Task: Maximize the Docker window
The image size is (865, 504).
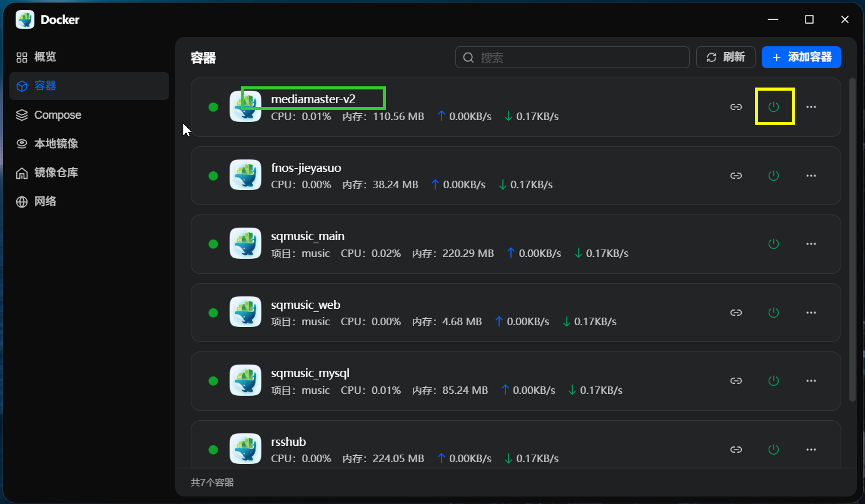Action: tap(809, 19)
